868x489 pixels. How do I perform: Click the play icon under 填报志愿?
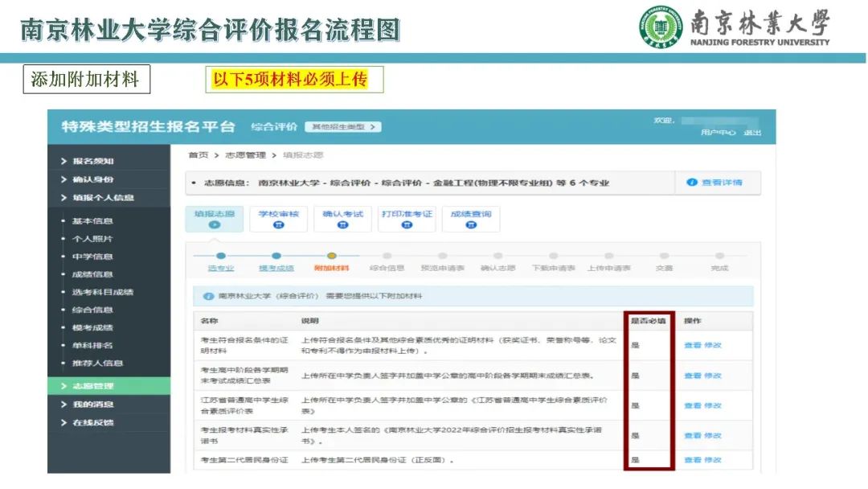click(214, 226)
